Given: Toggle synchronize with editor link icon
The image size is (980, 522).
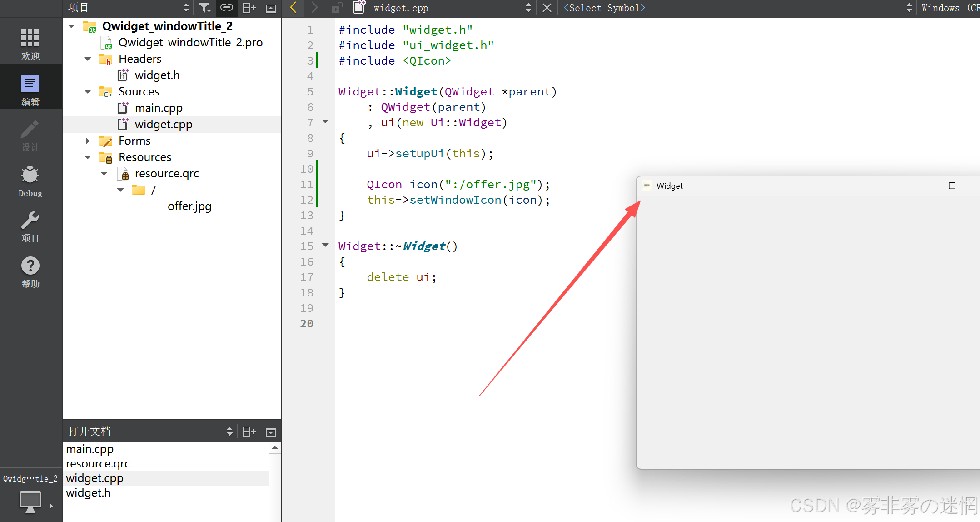Looking at the screenshot, I should (226, 8).
